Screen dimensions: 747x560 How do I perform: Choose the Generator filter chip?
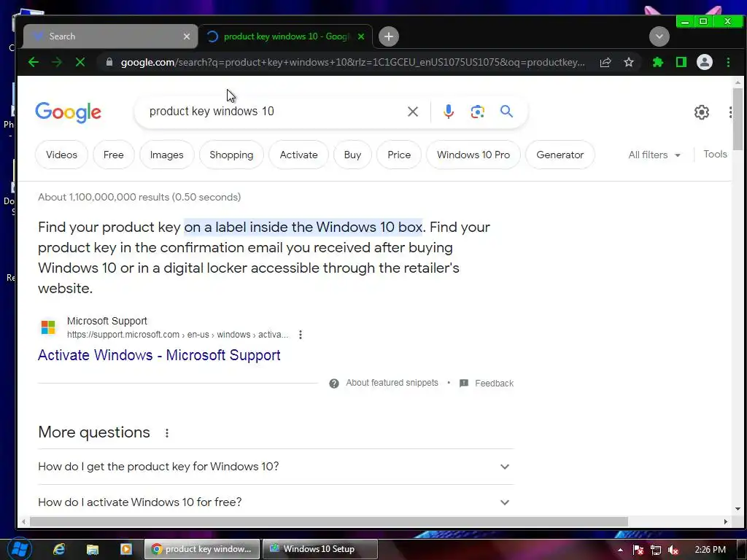coord(560,155)
